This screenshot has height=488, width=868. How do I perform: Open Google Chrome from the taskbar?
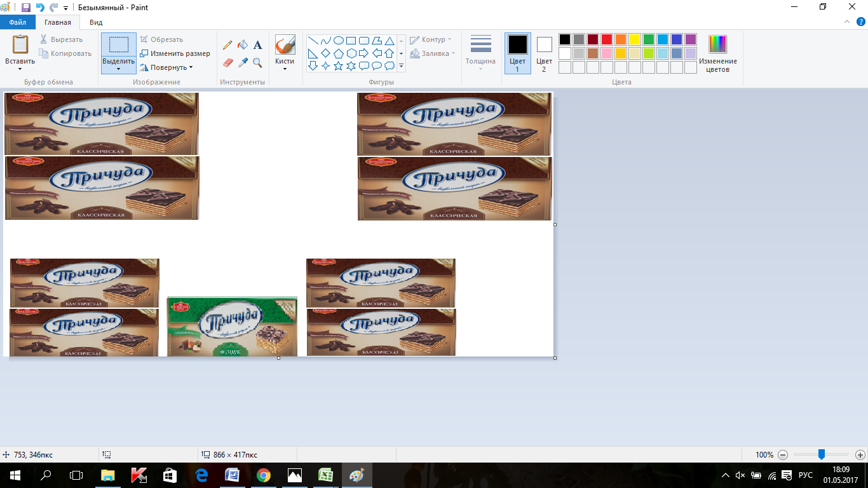264,475
